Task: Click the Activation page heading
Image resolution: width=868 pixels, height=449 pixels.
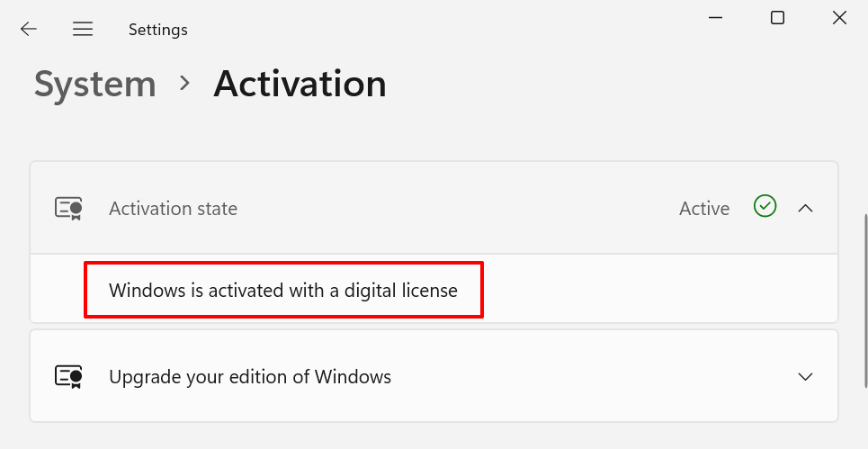Action: tap(300, 85)
